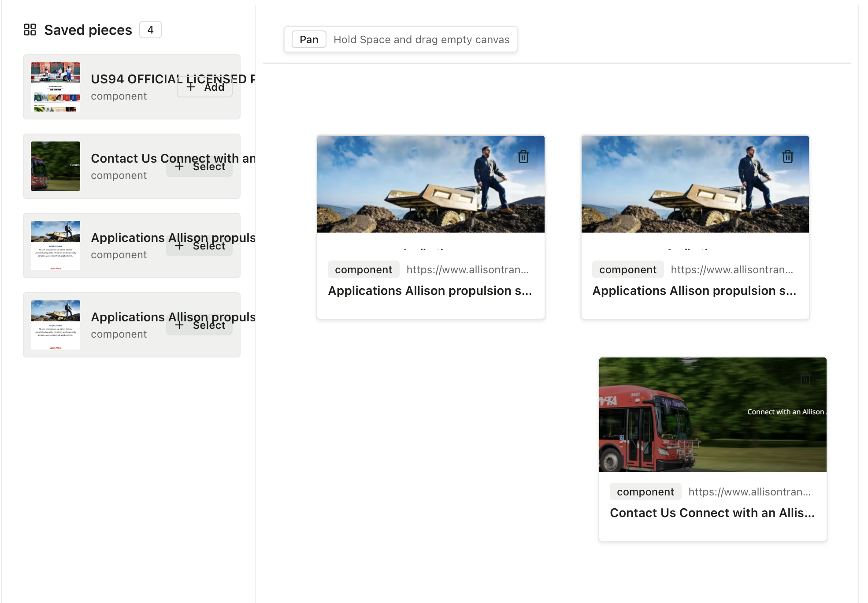Select the Contact Us saved piece
Screen dimensions: 868x603
point(200,166)
